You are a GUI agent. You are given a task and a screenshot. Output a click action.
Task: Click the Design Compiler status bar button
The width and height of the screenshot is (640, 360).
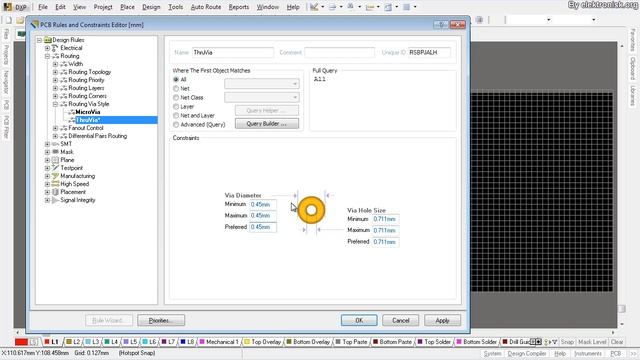tap(527, 353)
